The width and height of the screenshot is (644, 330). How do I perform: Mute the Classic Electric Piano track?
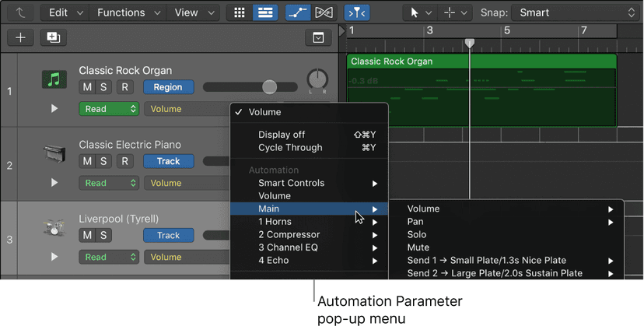87,161
